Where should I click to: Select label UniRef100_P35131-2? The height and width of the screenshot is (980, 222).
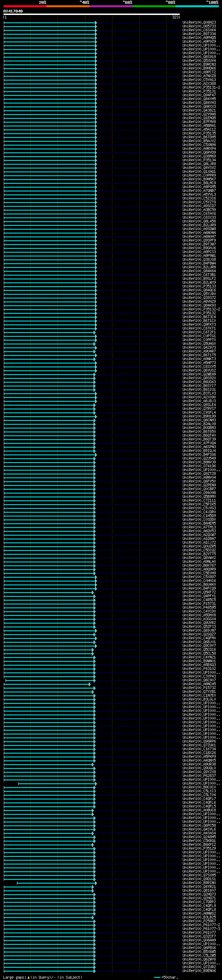point(201,88)
